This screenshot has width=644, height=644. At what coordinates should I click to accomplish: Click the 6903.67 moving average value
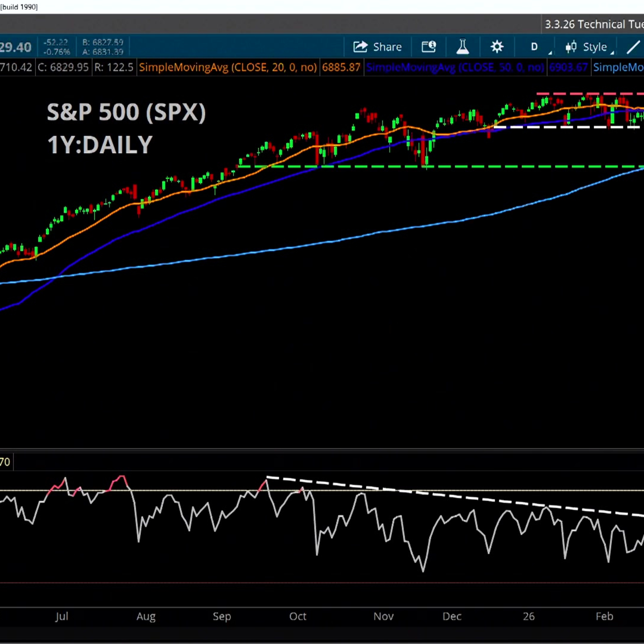coord(568,67)
